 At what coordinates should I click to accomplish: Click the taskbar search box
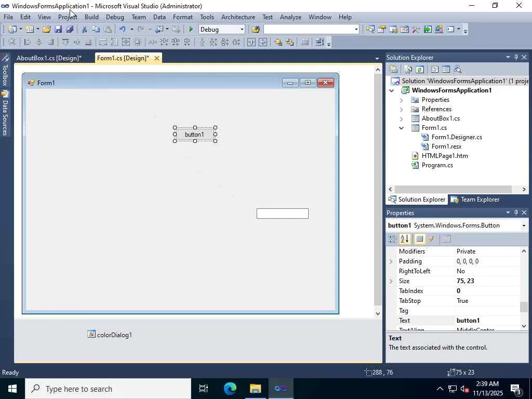point(108,389)
